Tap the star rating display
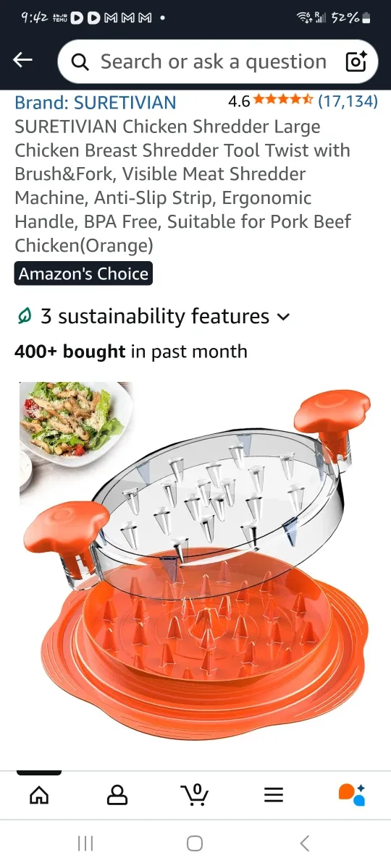Viewport: 391px width, 868px height. click(283, 101)
